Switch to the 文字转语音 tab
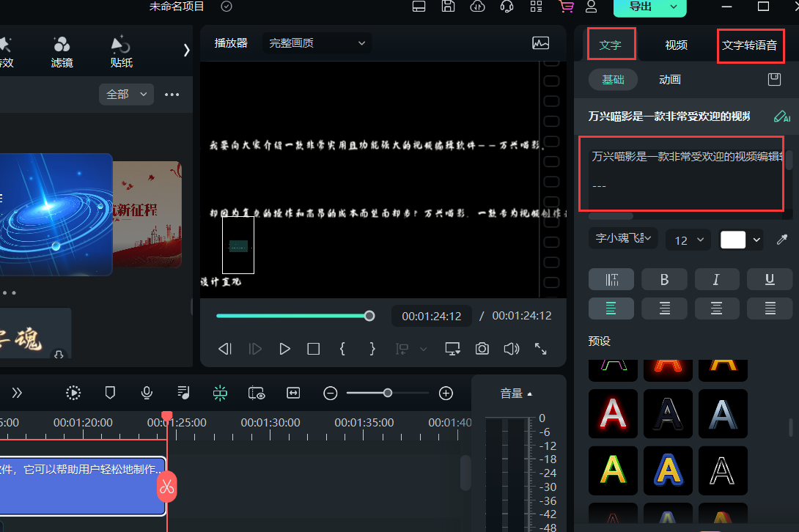 pyautogui.click(x=749, y=45)
